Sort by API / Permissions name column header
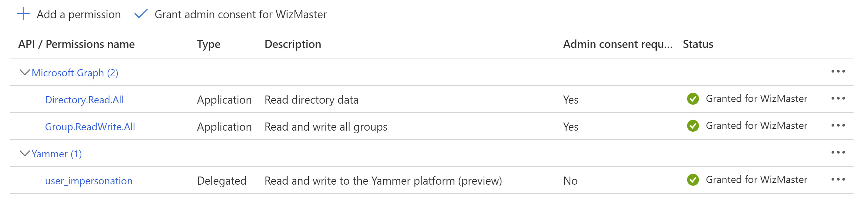Image resolution: width=868 pixels, height=214 pixels. [x=76, y=44]
